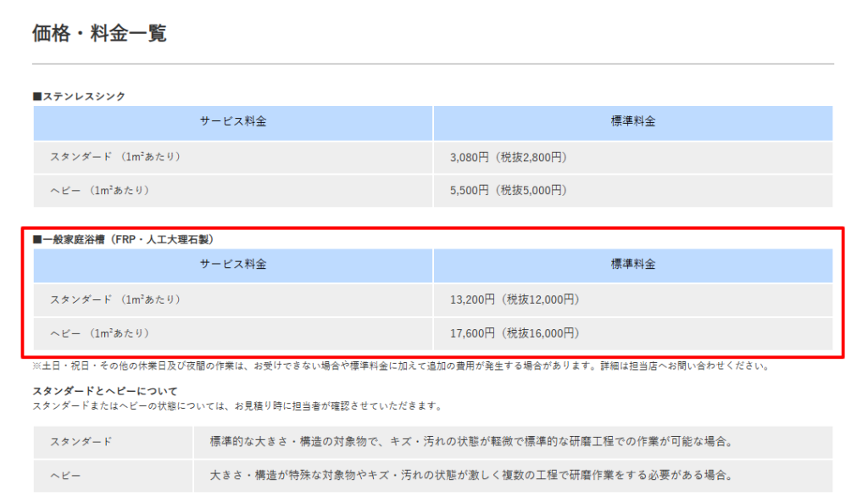The image size is (868, 497).
Task: Click サービス料金 header in the bathtub table
Action: point(232,265)
